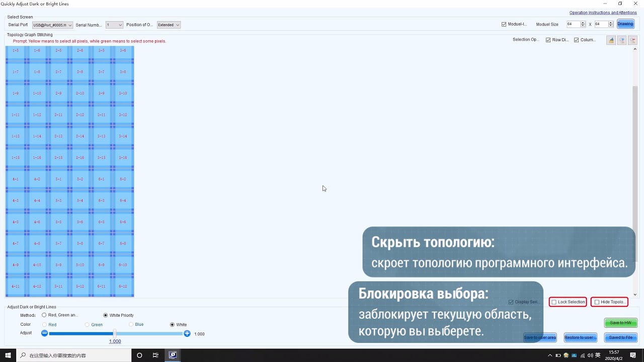Increase the Moduel Size width stepper
Screen dimensions: 644x362
pyautogui.click(x=583, y=23)
